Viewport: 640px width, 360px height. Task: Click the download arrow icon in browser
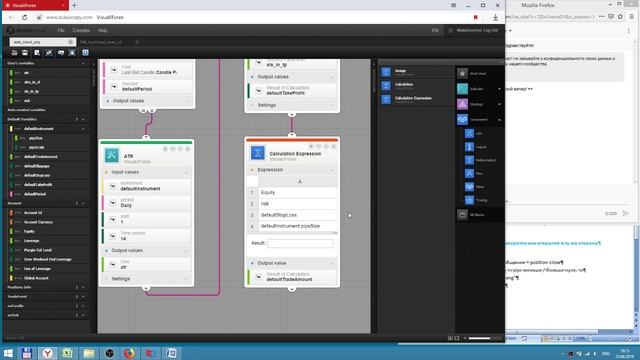[495, 18]
